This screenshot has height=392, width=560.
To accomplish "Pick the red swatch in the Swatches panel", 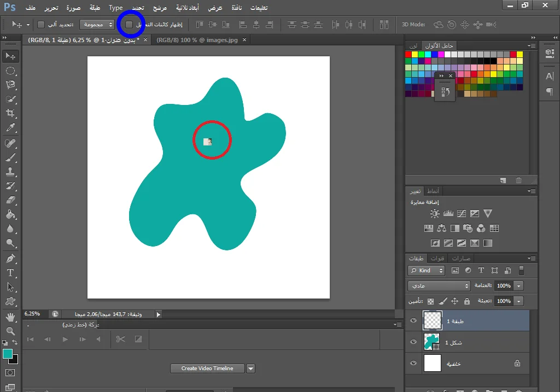I will tap(409, 55).
